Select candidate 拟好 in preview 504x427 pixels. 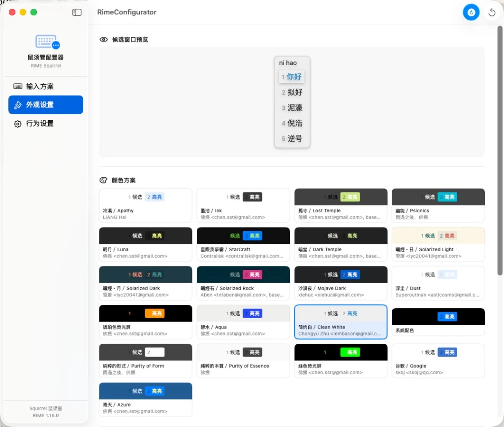pyautogui.click(x=291, y=92)
